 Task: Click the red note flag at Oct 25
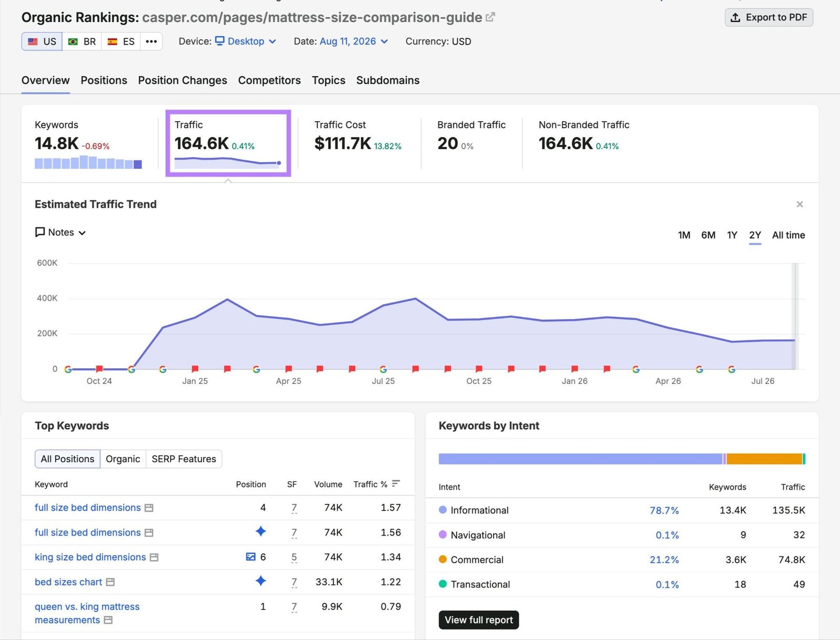tap(479, 369)
